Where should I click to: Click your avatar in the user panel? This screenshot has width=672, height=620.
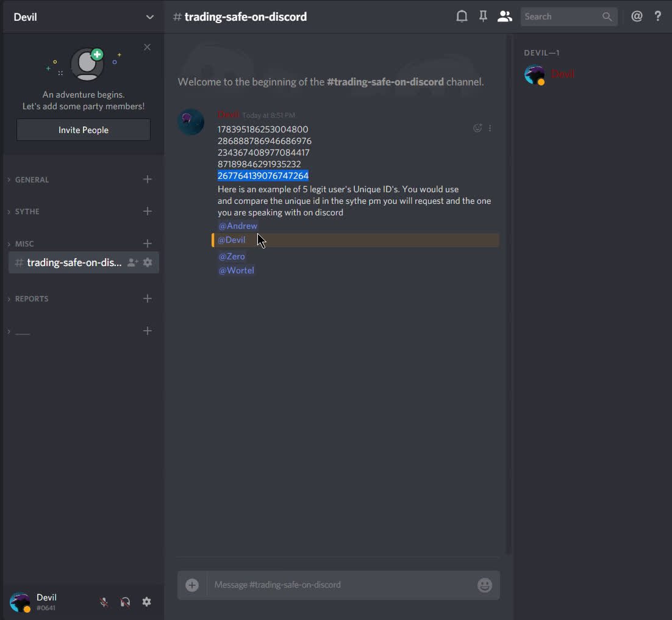20,602
